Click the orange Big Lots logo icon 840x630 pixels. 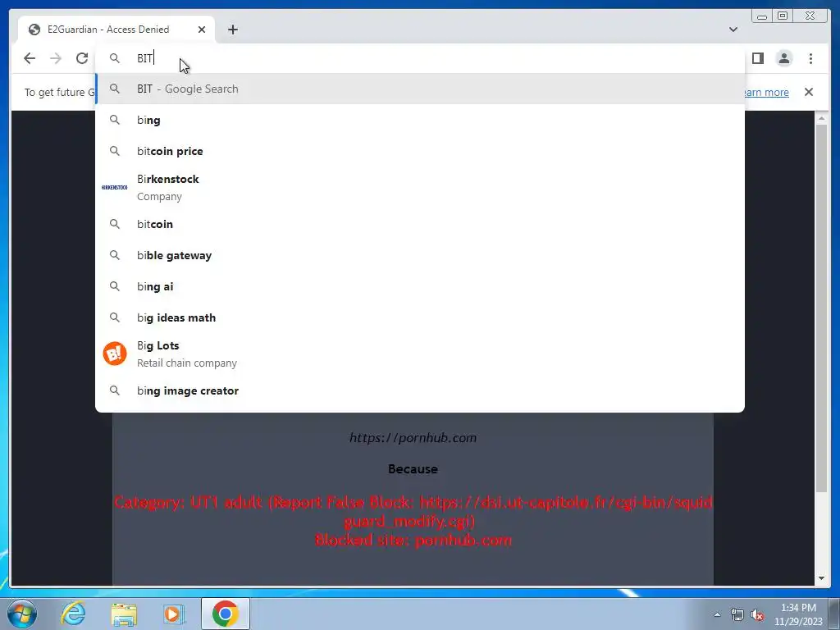point(115,354)
